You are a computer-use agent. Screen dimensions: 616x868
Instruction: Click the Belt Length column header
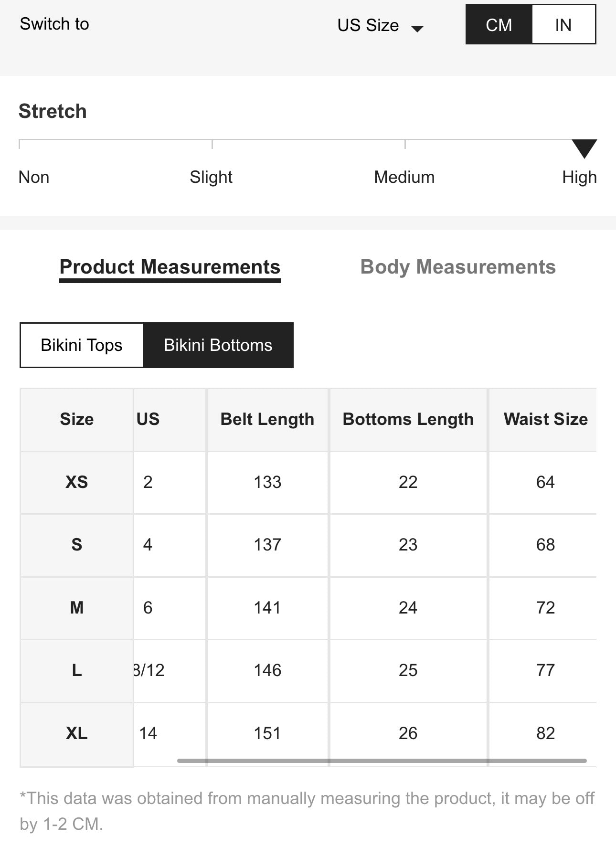267,419
